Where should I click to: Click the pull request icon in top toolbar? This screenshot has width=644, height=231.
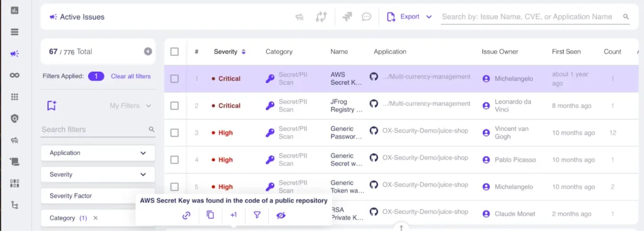(x=321, y=17)
